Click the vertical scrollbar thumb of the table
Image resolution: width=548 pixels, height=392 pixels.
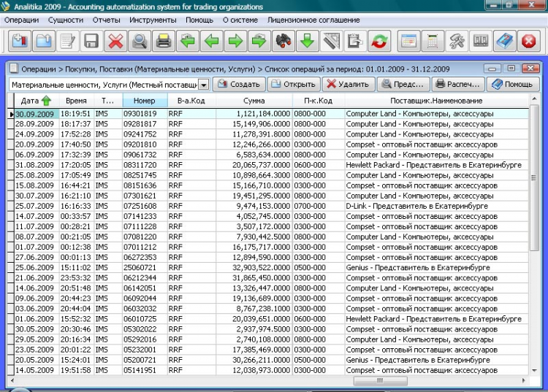pyautogui.click(x=533, y=177)
